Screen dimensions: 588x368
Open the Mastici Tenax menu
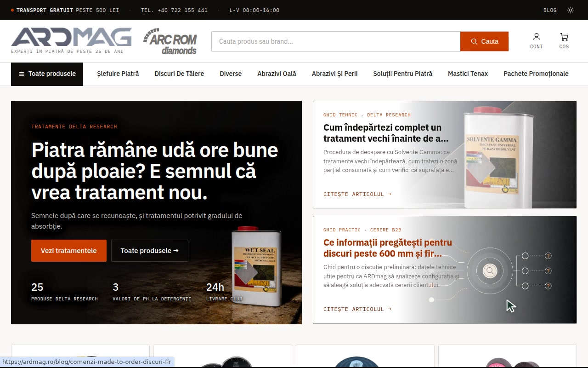click(468, 74)
